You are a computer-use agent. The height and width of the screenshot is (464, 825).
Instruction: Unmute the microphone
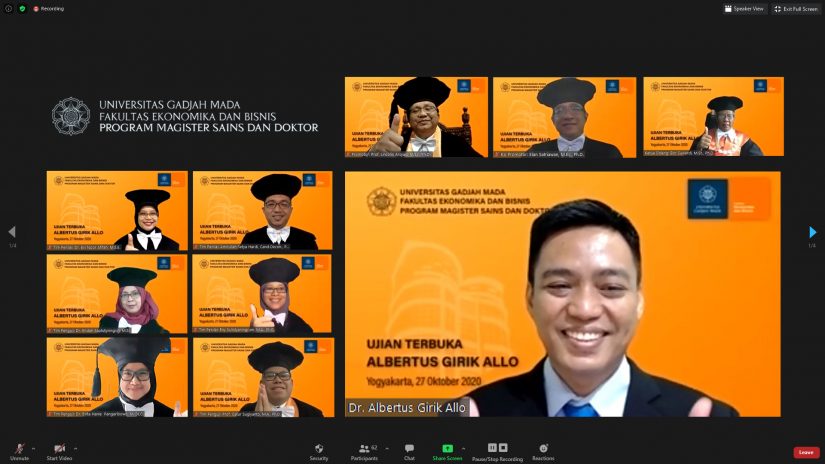(19, 449)
